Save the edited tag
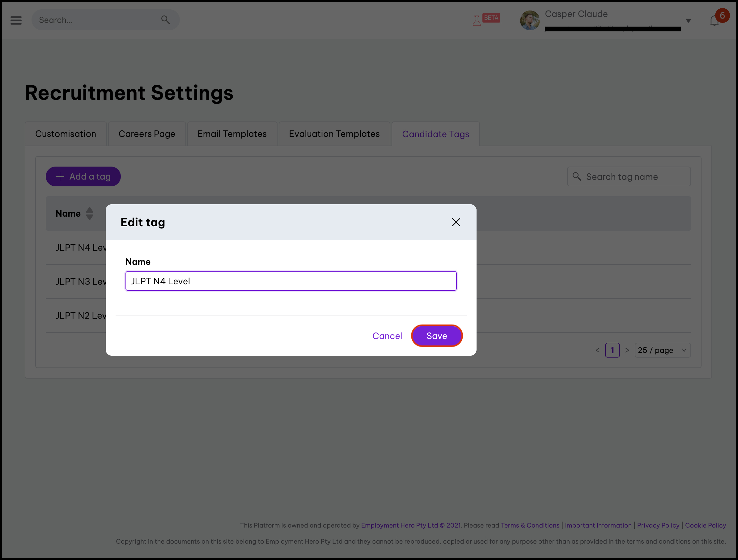The width and height of the screenshot is (738, 560). coord(436,336)
